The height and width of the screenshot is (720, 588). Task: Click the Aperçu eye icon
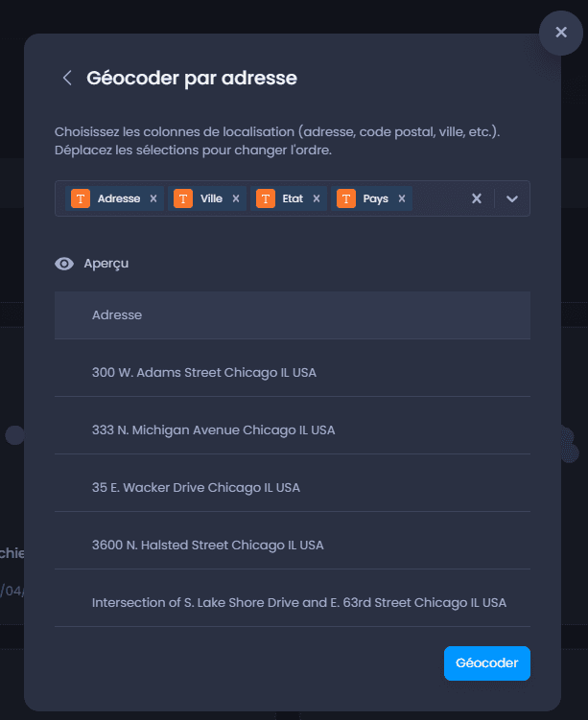point(64,264)
